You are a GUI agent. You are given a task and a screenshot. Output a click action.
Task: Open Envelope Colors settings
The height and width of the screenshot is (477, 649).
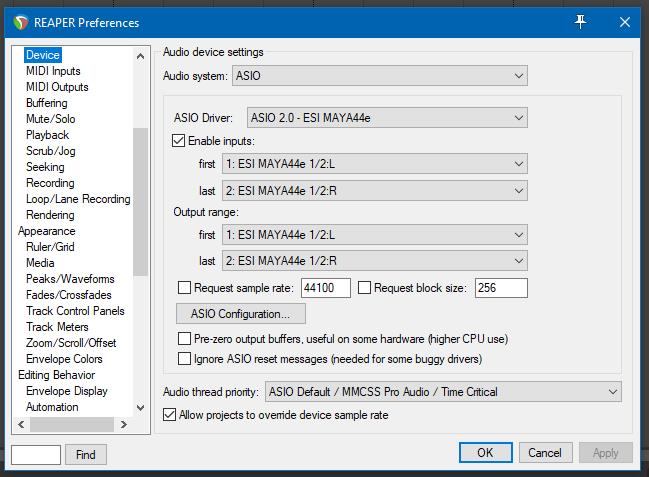coord(64,359)
